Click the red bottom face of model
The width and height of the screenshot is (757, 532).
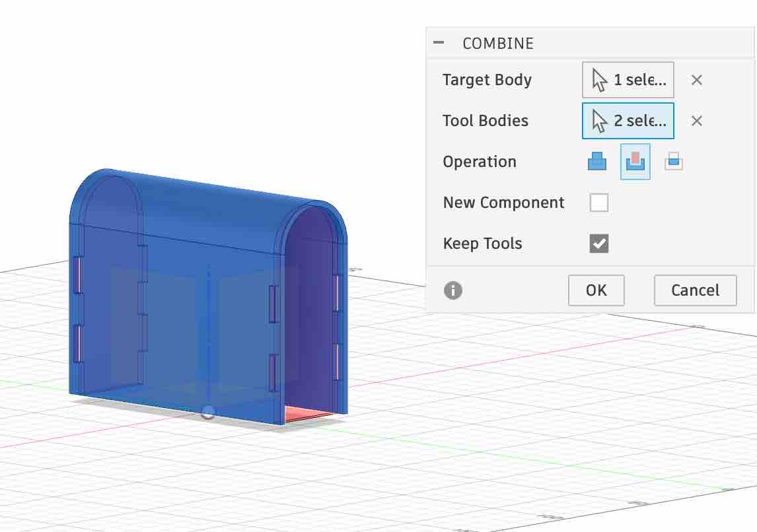306,414
